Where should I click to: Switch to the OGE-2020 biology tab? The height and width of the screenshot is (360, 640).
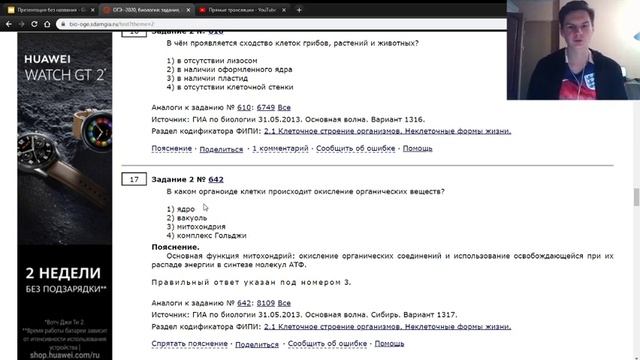[147, 10]
